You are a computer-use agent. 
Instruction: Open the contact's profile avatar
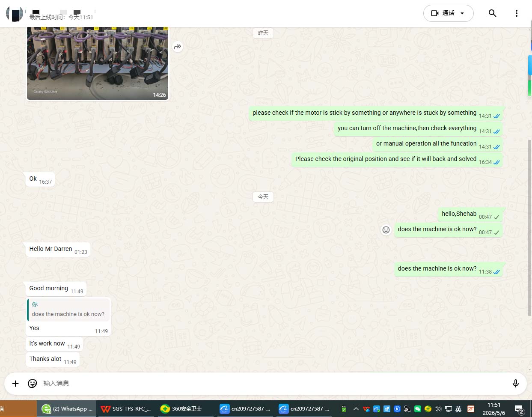click(14, 13)
